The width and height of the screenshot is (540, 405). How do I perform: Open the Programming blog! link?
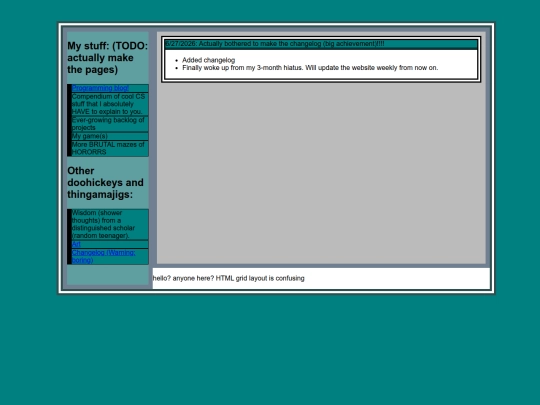tap(100, 88)
